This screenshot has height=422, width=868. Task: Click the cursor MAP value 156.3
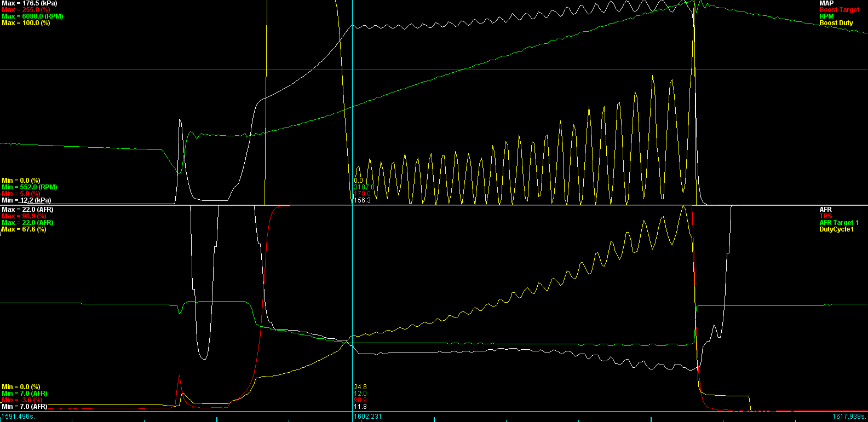coord(362,200)
